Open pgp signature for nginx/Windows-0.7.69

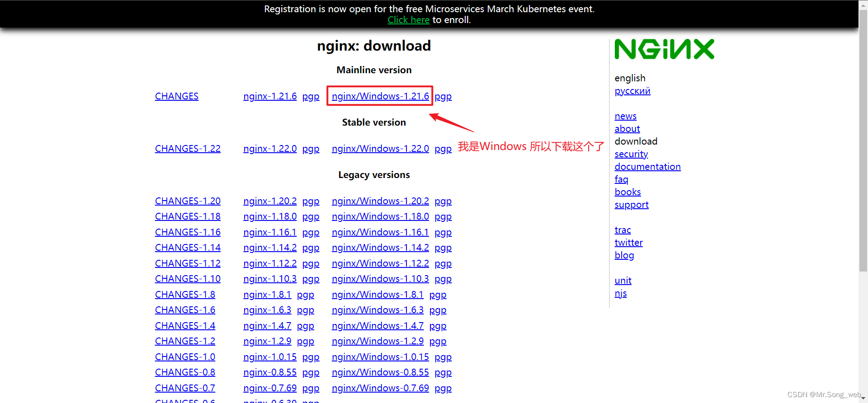(x=443, y=388)
